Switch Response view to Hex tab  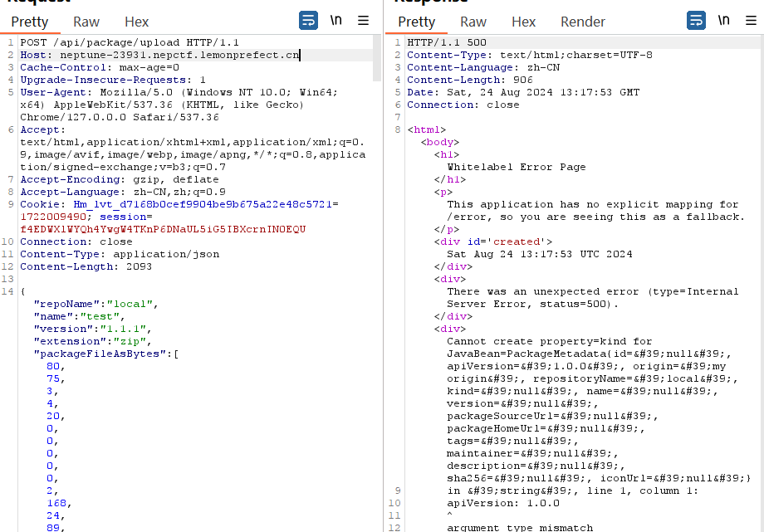(523, 22)
